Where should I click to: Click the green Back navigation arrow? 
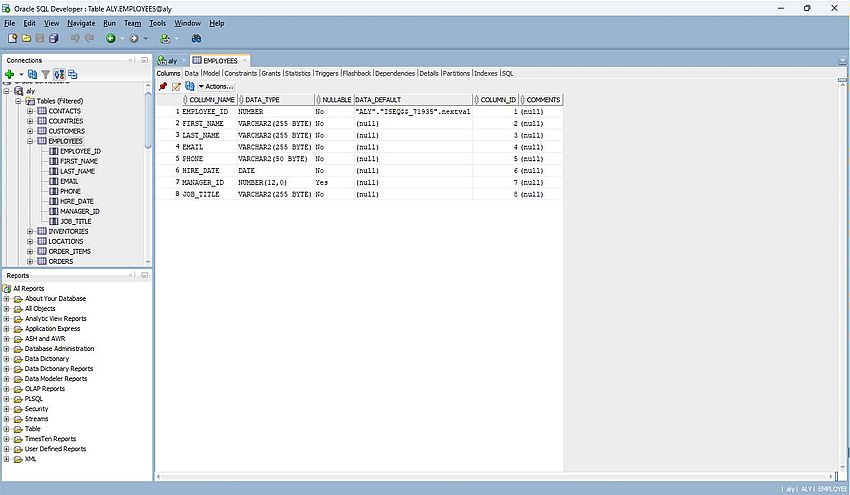[111, 38]
